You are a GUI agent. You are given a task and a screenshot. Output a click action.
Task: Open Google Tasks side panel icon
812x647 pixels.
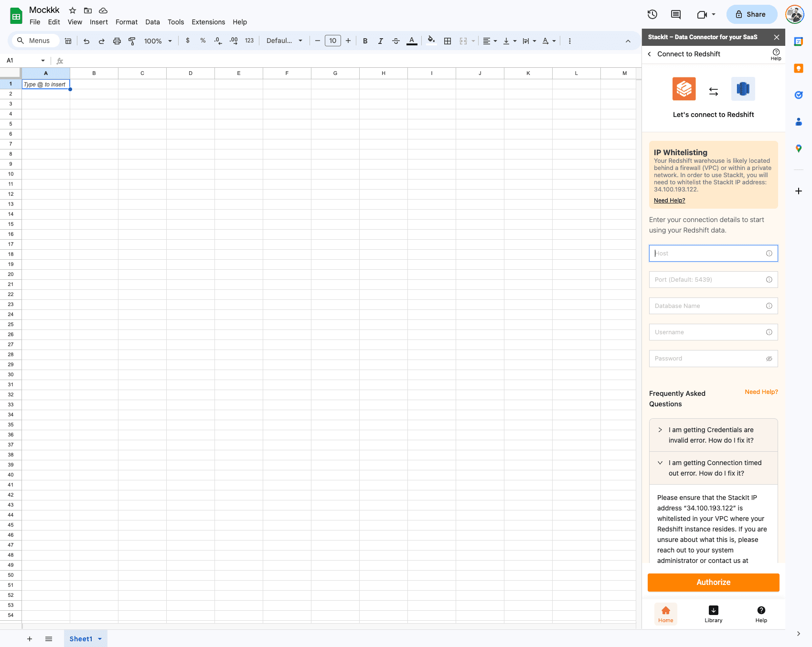click(x=799, y=95)
